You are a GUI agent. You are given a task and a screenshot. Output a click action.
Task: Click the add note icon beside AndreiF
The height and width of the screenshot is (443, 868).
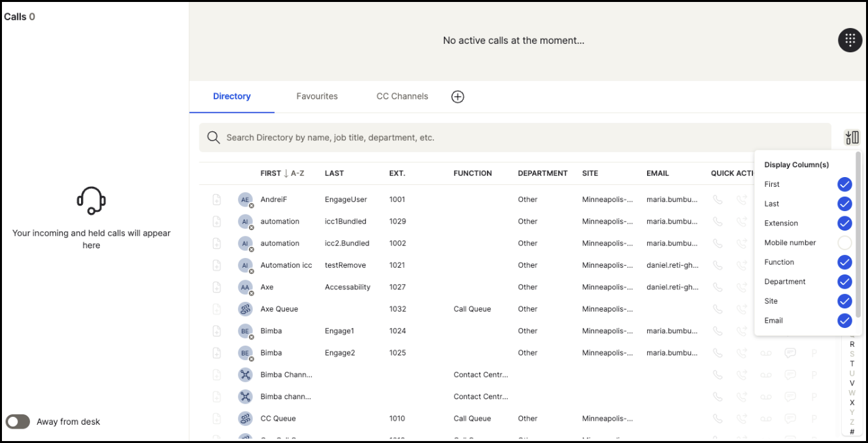pyautogui.click(x=216, y=200)
